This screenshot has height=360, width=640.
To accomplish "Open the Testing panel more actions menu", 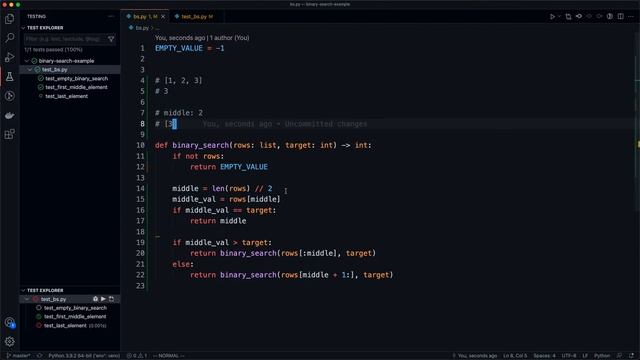I will 111,16.
